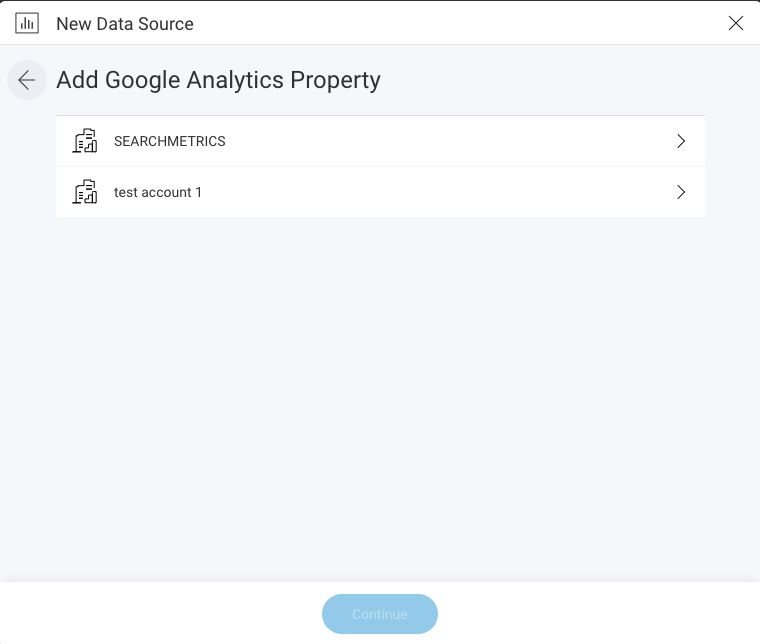The width and height of the screenshot is (760, 644).
Task: Click the arrow at the end of SEARCHMETRICS row
Action: pos(681,141)
